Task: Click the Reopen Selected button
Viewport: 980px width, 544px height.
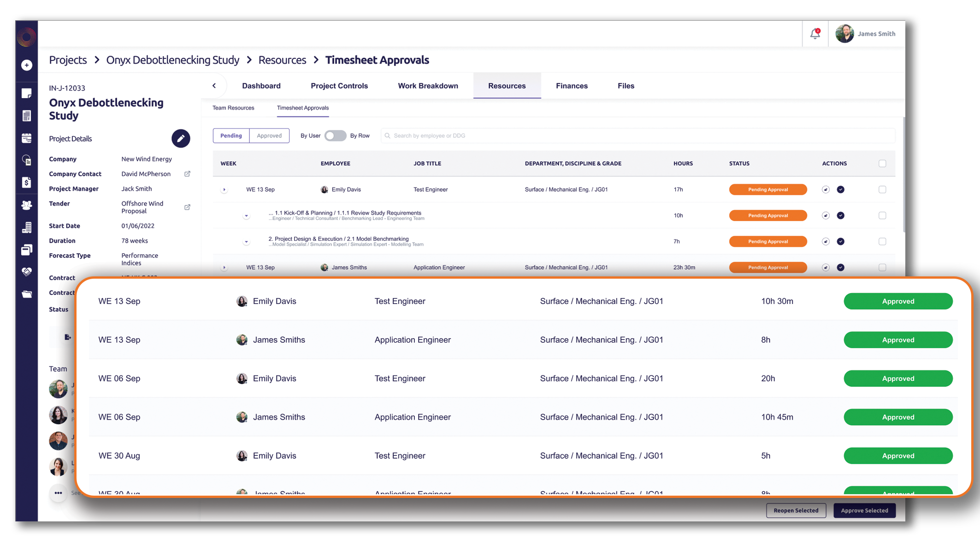Action: pos(796,510)
